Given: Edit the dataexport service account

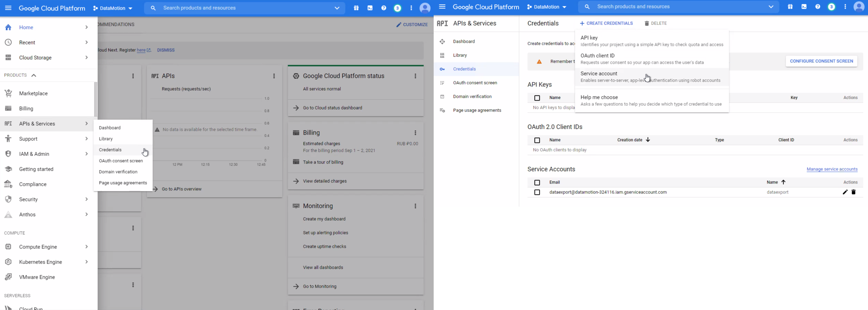Looking at the screenshot, I should click(x=845, y=192).
